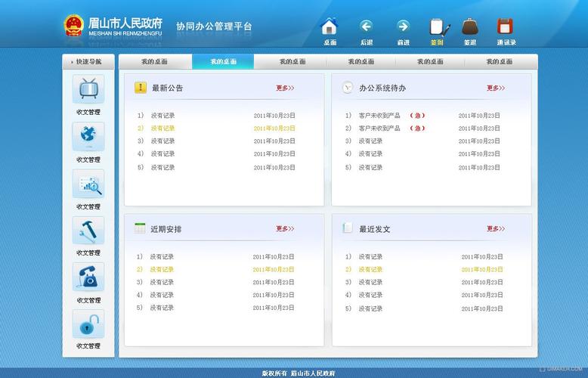Collapse the 快速导航 arrow header
This screenshot has width=588, height=378.
(88, 62)
